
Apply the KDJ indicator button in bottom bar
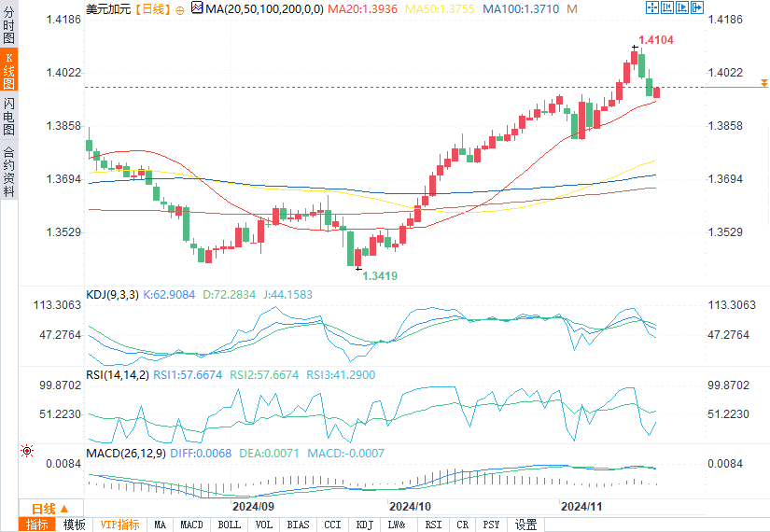pos(364,525)
